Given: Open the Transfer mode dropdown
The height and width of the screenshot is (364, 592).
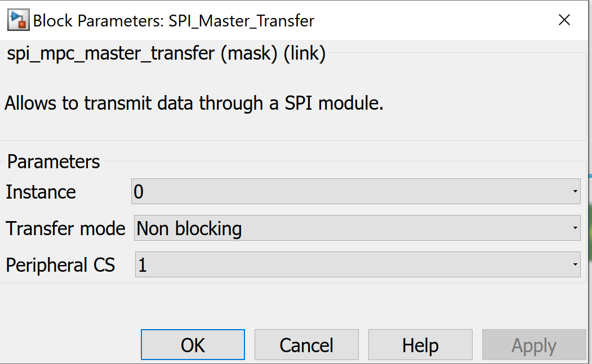Looking at the screenshot, I should click(x=355, y=228).
